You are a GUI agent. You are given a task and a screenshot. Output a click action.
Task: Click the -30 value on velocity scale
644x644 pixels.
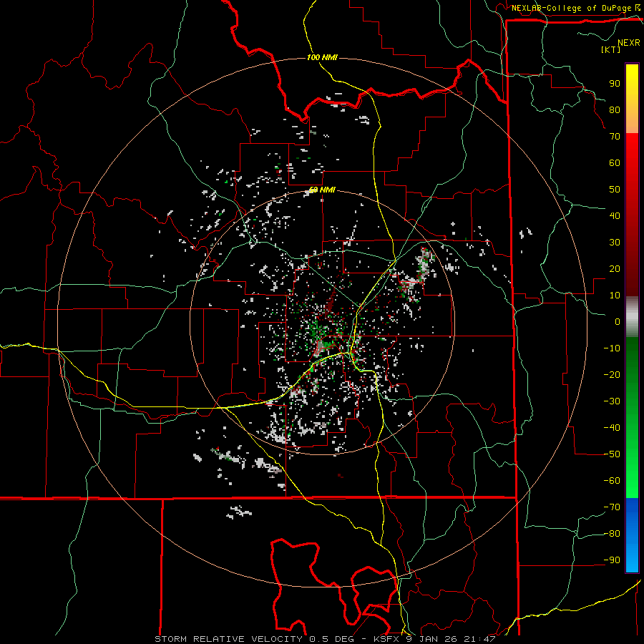(x=612, y=401)
